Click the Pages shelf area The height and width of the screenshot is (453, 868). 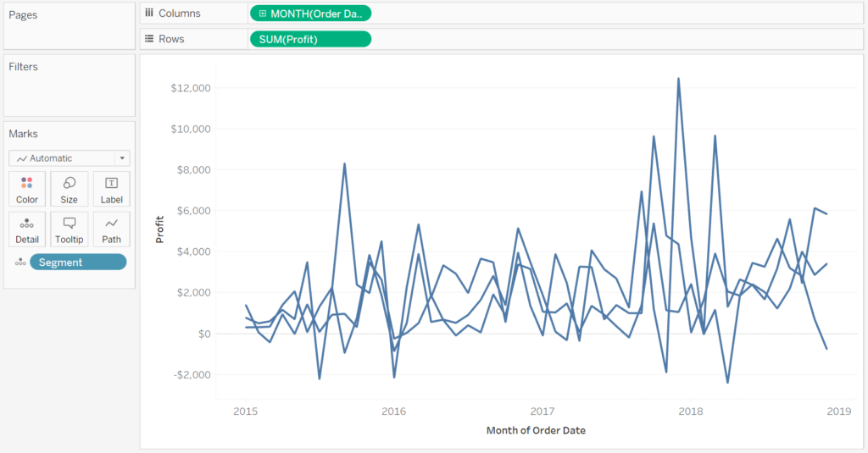click(70, 26)
